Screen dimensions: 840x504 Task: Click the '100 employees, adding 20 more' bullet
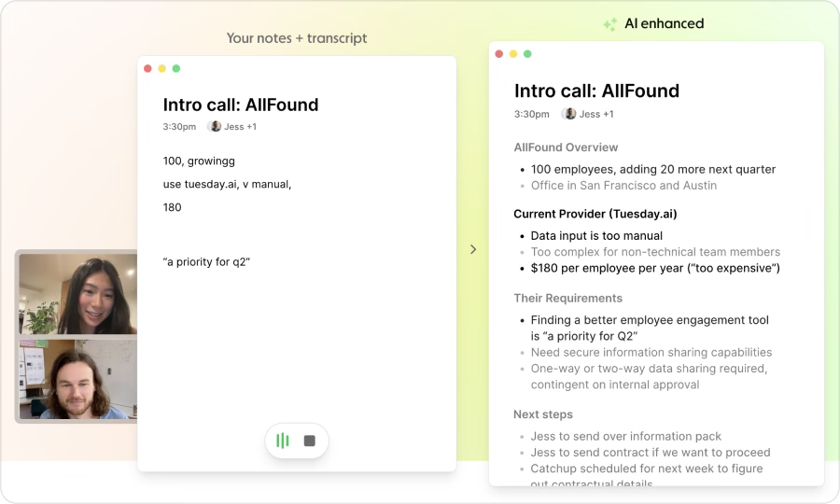653,169
